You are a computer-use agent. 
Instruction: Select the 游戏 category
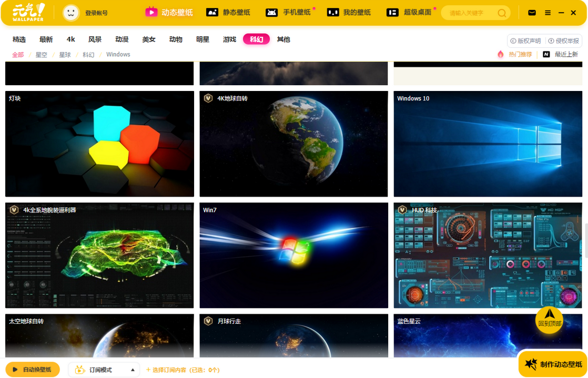click(229, 39)
